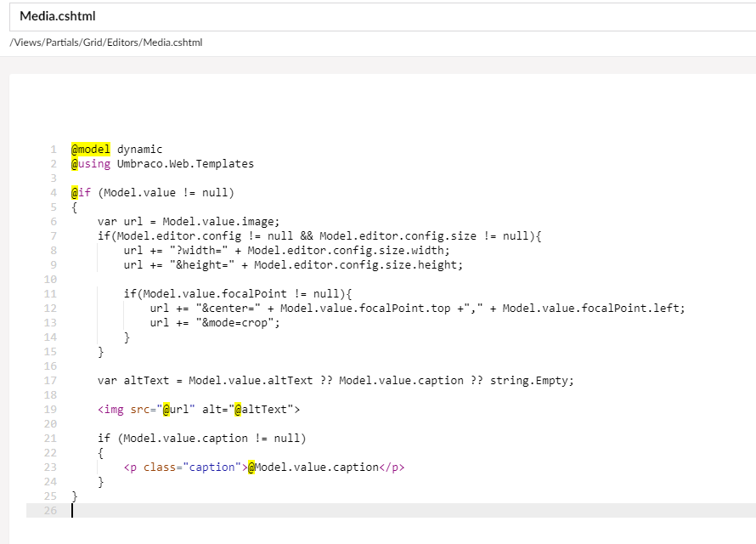Click line number 12 in gutter
This screenshot has width=756, height=544.
50,309
